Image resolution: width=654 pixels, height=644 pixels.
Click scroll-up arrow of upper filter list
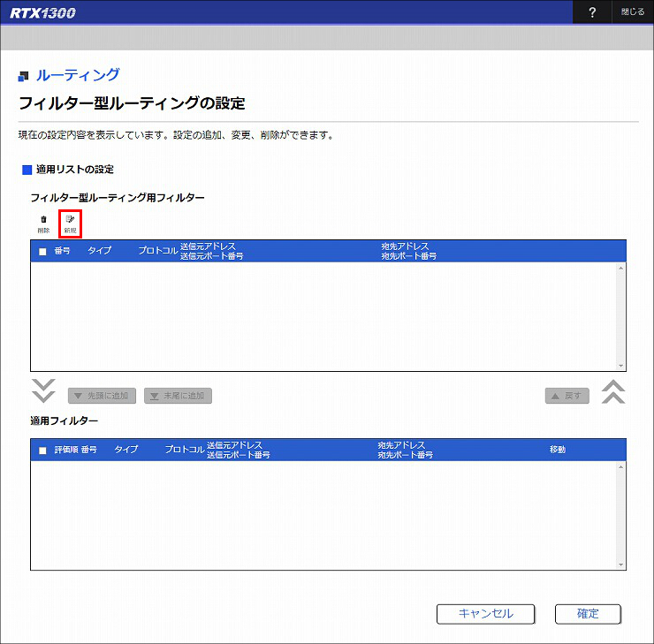tap(620, 268)
